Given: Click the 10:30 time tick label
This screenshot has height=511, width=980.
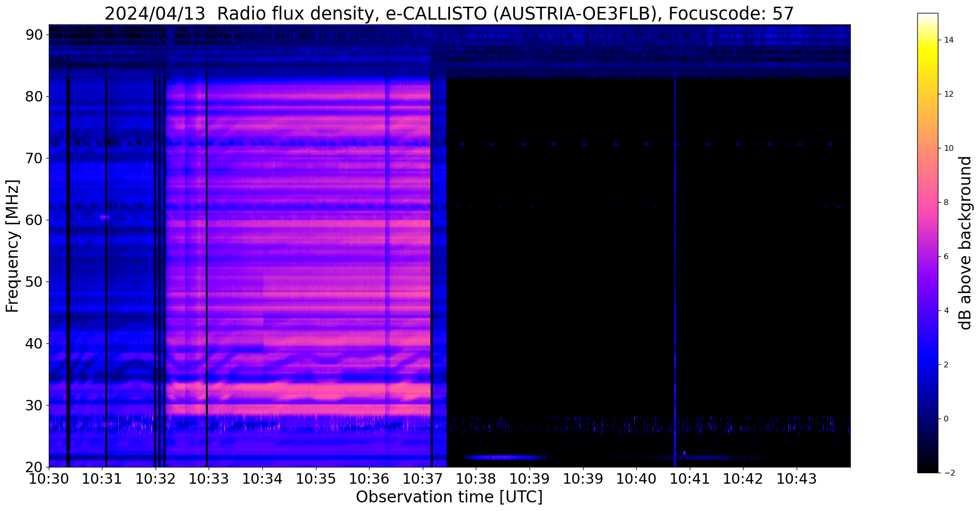Looking at the screenshot, I should (x=49, y=479).
